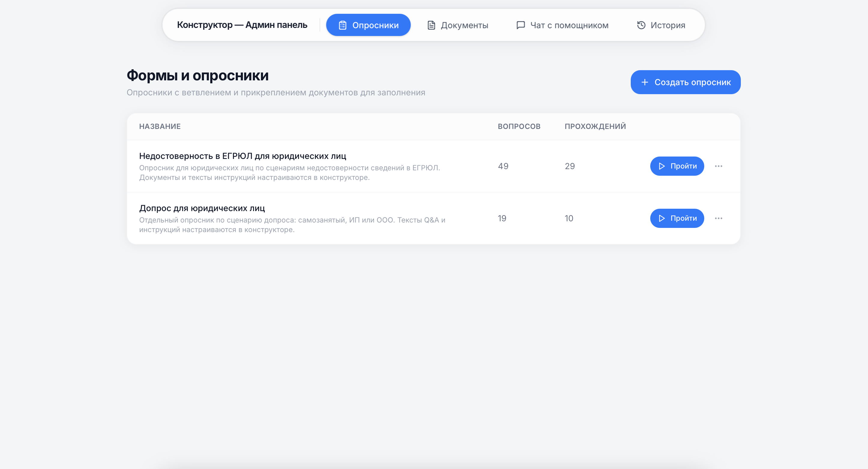Select 'Допрос для юридических лиц' title
This screenshot has width=868, height=469.
[x=202, y=208]
